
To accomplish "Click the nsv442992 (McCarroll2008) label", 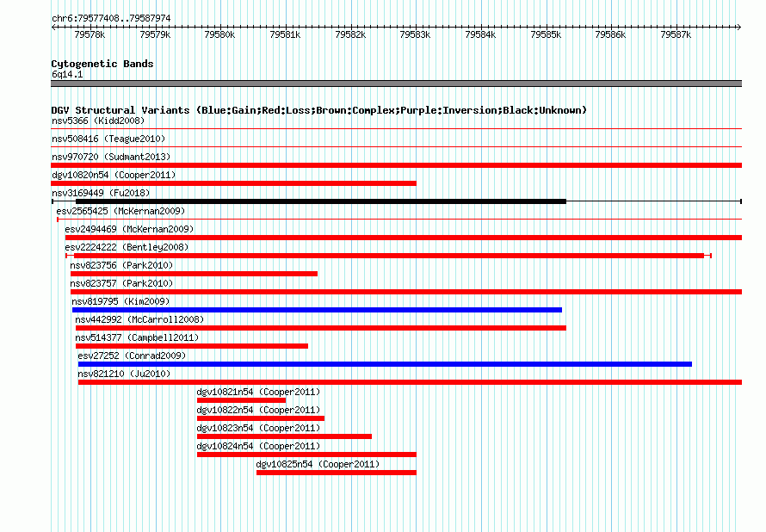I will tap(139, 319).
